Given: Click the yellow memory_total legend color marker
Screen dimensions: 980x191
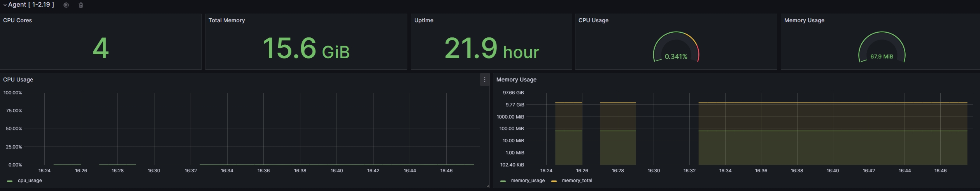Looking at the screenshot, I should click(554, 181).
